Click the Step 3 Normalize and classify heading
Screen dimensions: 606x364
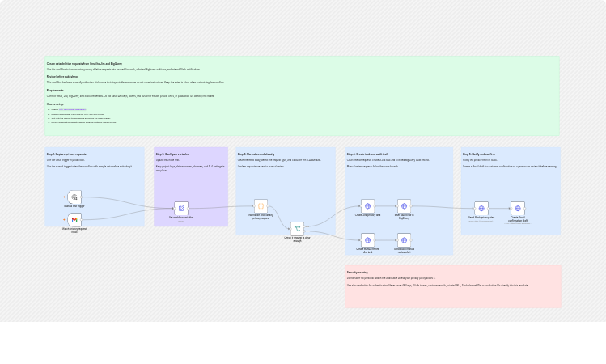(x=256, y=154)
